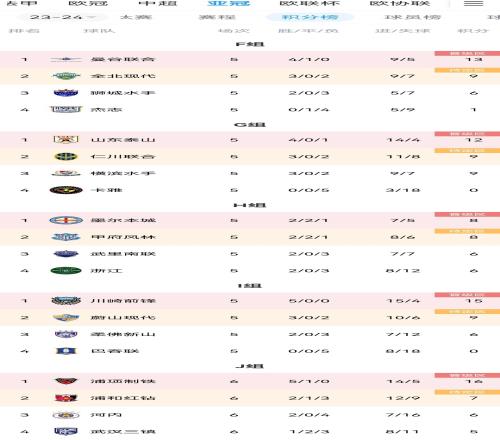The width and height of the screenshot is (500, 440).
Task: Click 柔佛新山 team logo
Action: click(66, 334)
